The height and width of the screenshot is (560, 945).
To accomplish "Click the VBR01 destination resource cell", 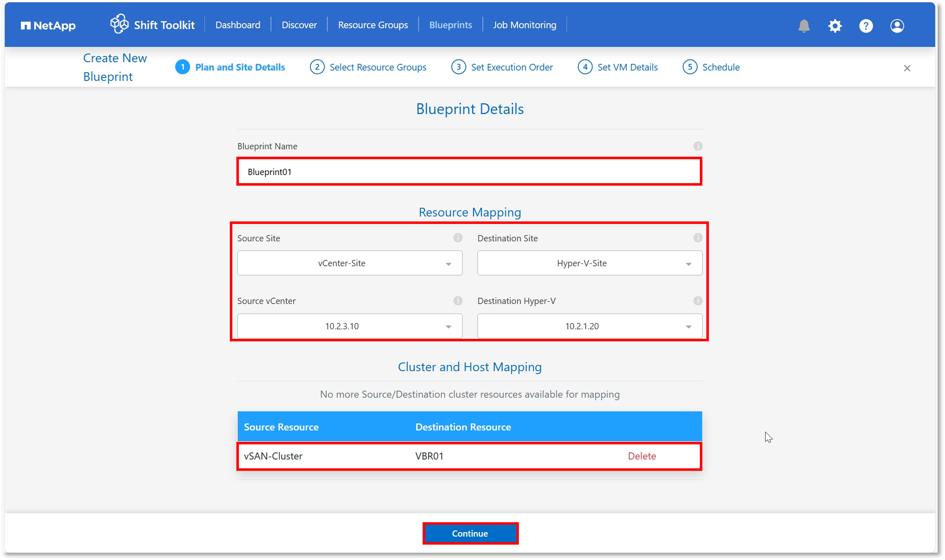I will coord(429,456).
